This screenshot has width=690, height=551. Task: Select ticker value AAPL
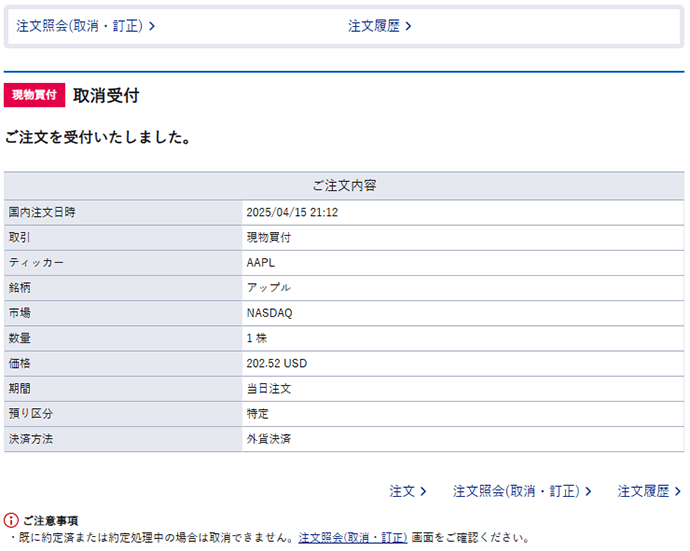click(x=261, y=262)
